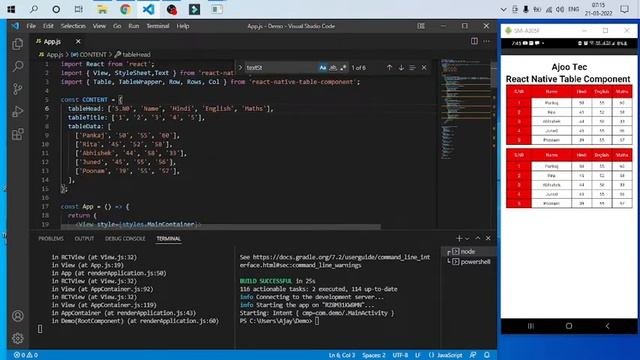Open Source Control view
The width and height of the screenshot is (640, 360).
18,89
